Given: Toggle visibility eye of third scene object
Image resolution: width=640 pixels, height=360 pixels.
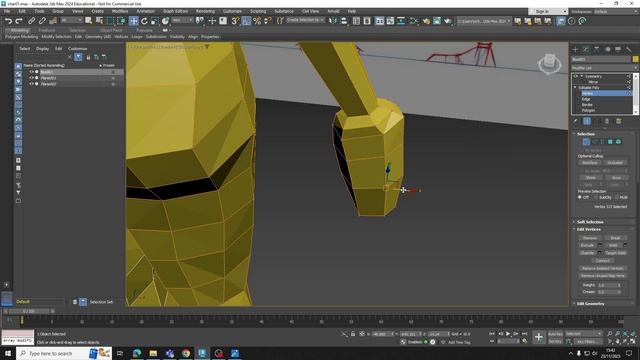Looking at the screenshot, I should point(31,84).
